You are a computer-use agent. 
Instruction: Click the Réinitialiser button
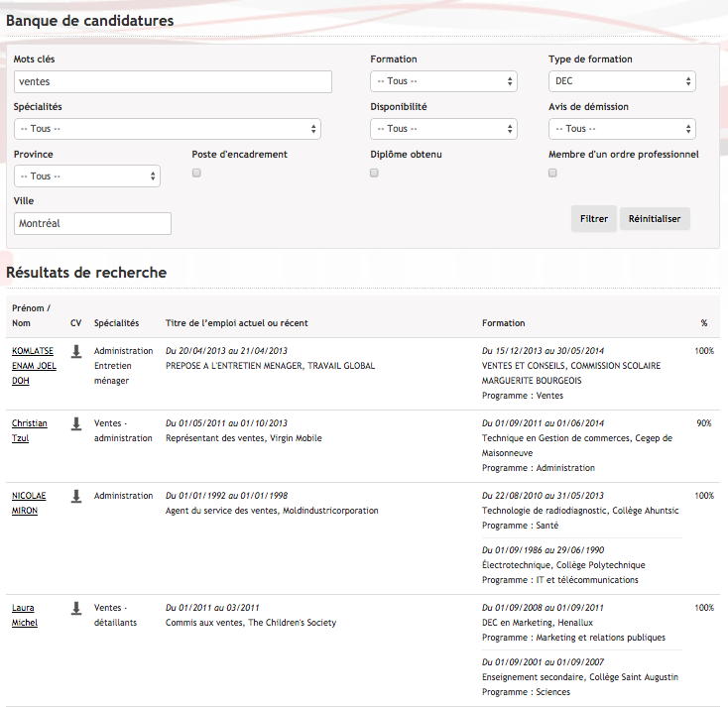655,219
